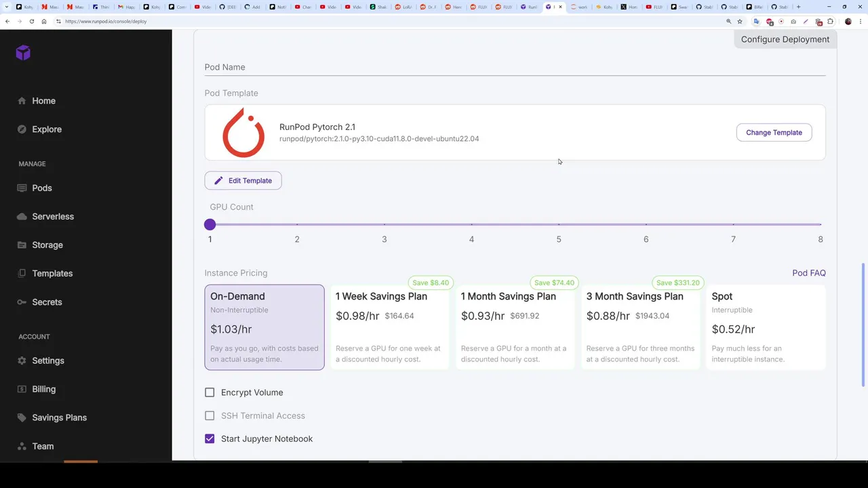Switch to the 'Thini' tab
This screenshot has height=488, width=868.
pos(100,7)
